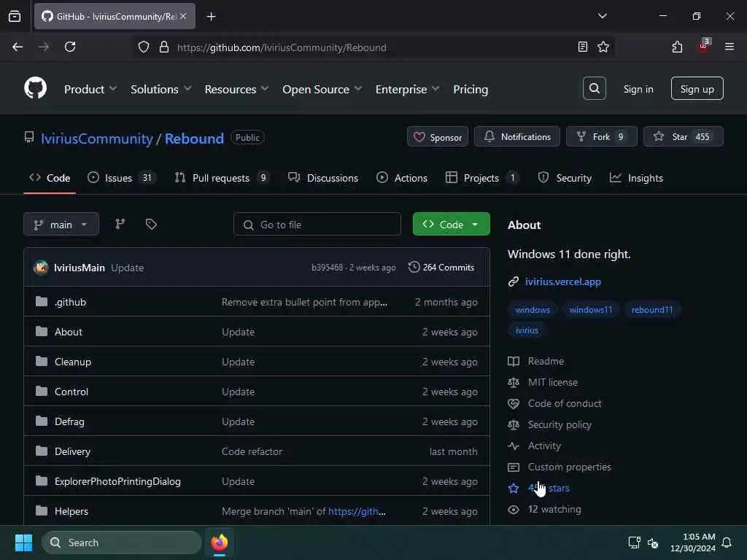Click the muted volume tray icon
Viewport: 747px width, 560px height.
(653, 542)
